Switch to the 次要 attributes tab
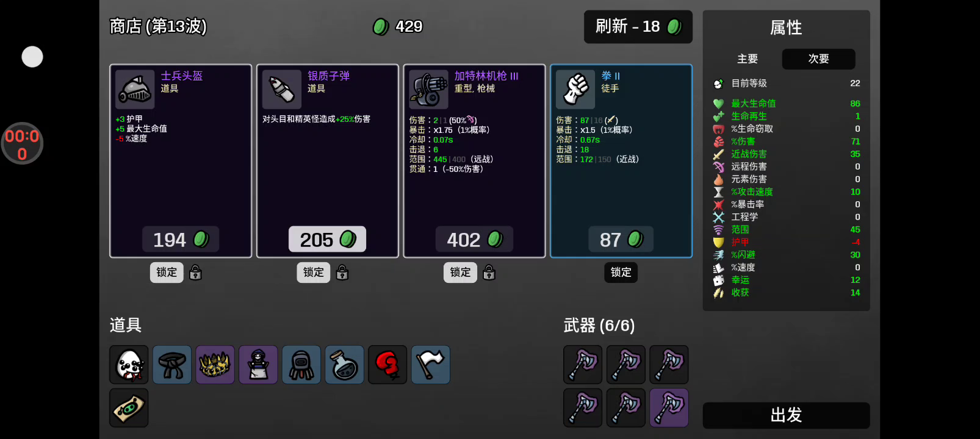This screenshot has height=439, width=980. pyautogui.click(x=819, y=59)
